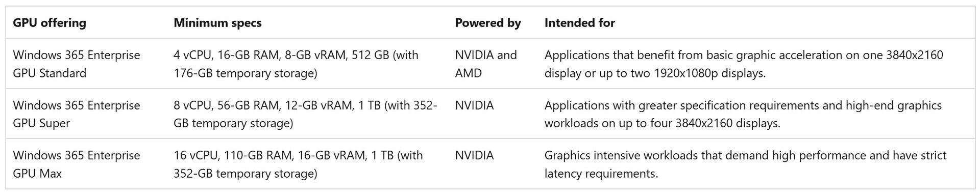Click the Graphics intensive workloads description
The width and height of the screenshot is (980, 195).
click(745, 164)
